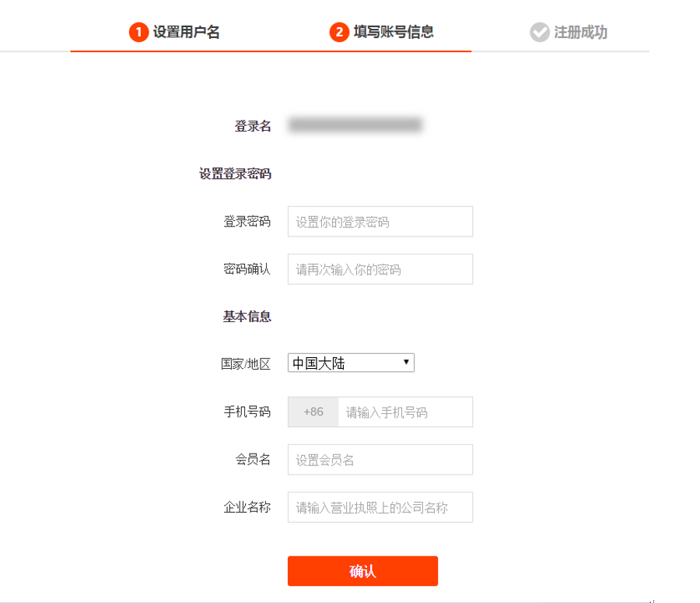
Task: Focus the 企业名称 company name field
Action: coord(380,507)
